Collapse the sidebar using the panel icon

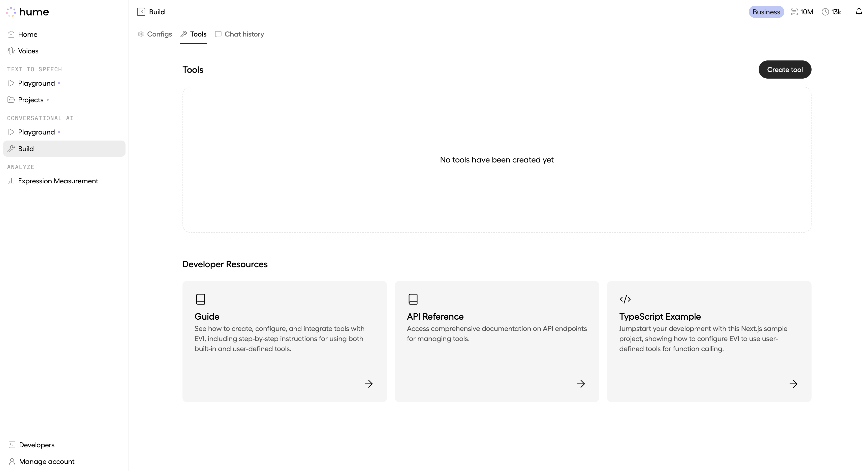tap(141, 11)
